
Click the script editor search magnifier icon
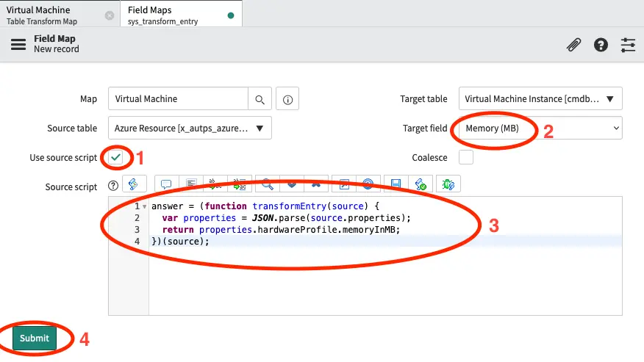268,184
